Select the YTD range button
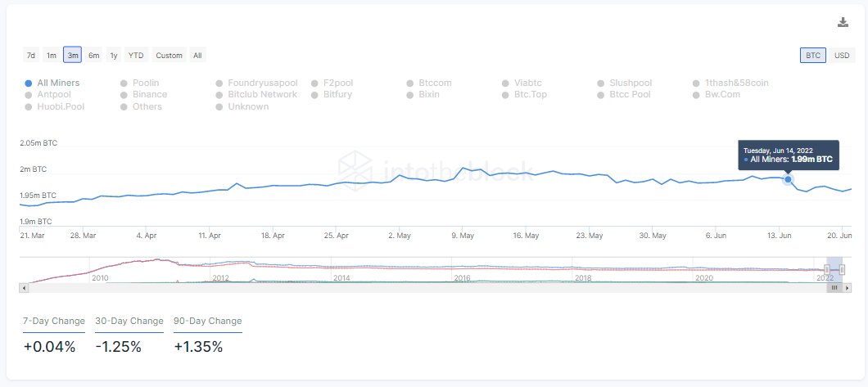This screenshot has width=868, height=387. [136, 56]
